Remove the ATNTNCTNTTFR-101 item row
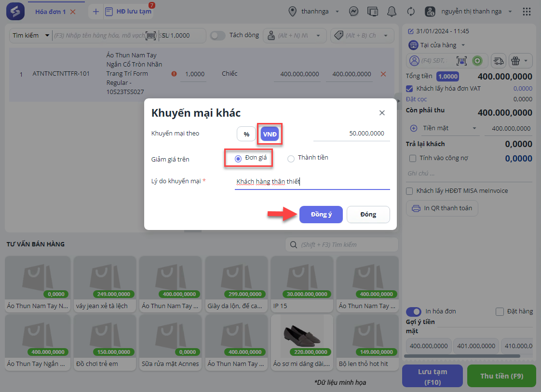The height and width of the screenshot is (392, 541). click(x=383, y=74)
